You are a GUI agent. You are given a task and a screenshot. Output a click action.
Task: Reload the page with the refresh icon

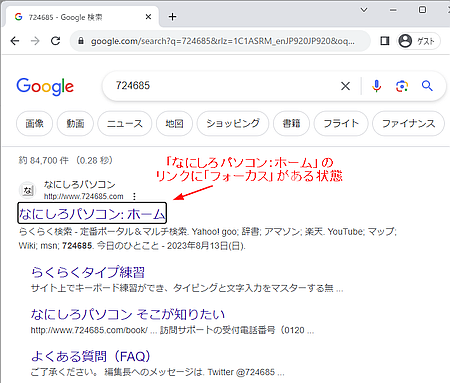56,41
